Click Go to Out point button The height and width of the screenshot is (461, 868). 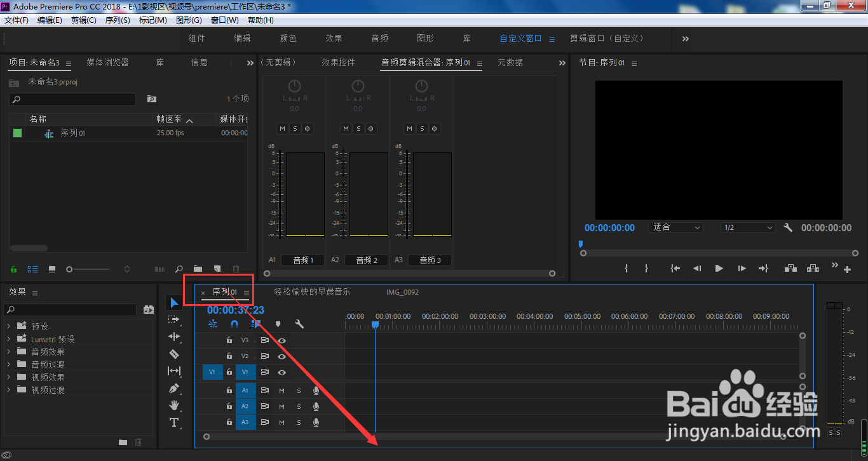point(763,269)
